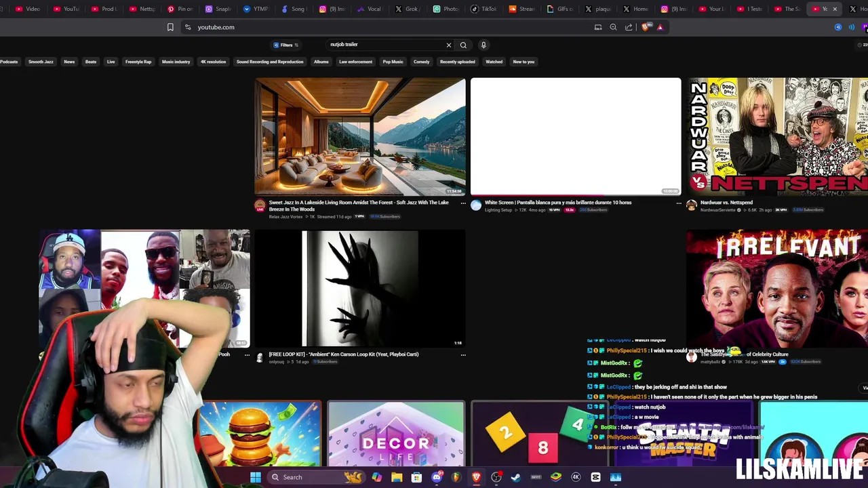This screenshot has height=488, width=868.
Task: Open Discord from the taskbar
Action: 437,477
